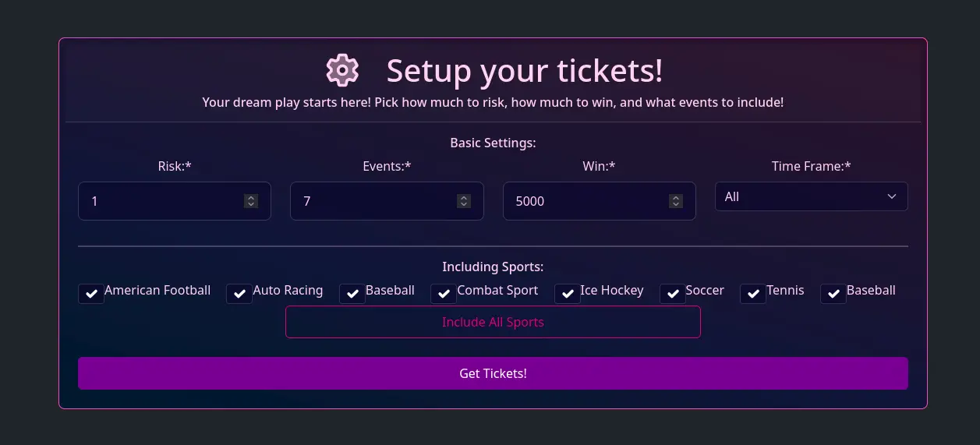
Task: Click the Win field spinner arrows
Action: (x=676, y=201)
